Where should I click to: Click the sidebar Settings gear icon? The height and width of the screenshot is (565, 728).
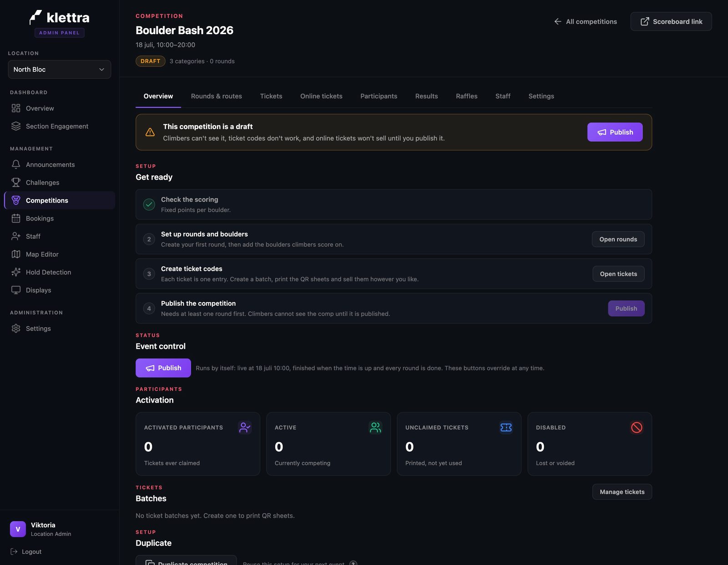pyautogui.click(x=16, y=328)
